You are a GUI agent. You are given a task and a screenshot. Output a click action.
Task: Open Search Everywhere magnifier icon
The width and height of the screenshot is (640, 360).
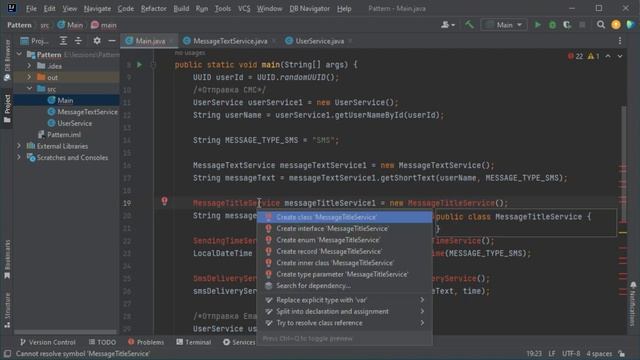tap(600, 25)
